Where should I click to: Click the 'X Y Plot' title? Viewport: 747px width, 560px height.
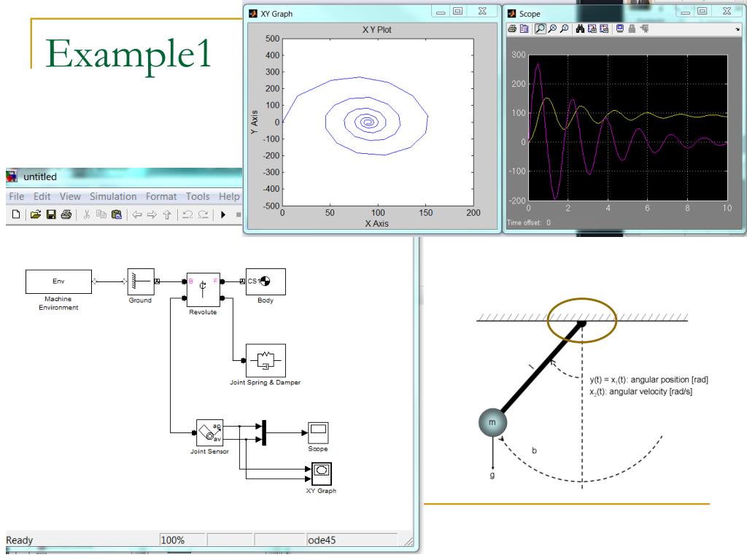[377, 29]
